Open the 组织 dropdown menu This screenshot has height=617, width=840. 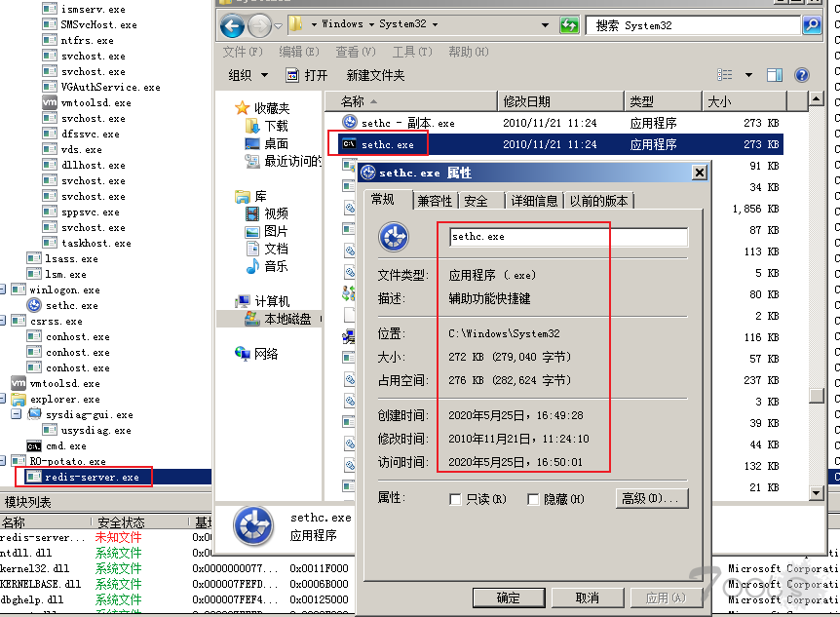tap(248, 75)
